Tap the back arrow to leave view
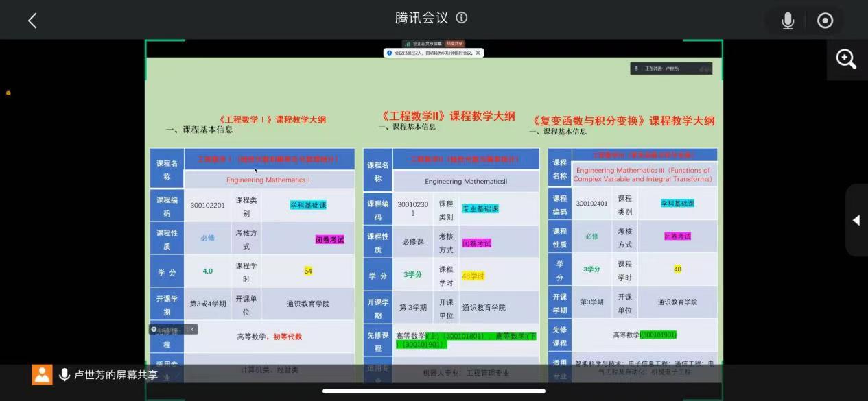Viewport: 868px width, 401px height. (x=32, y=21)
